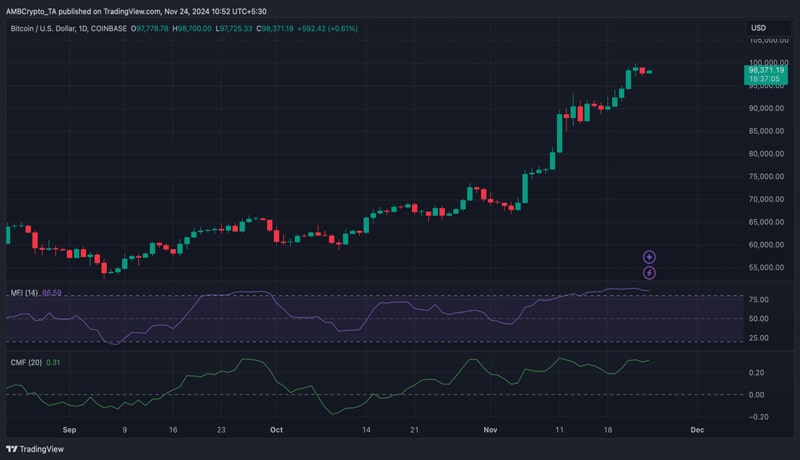Click date 11 on the time axis

(560, 430)
